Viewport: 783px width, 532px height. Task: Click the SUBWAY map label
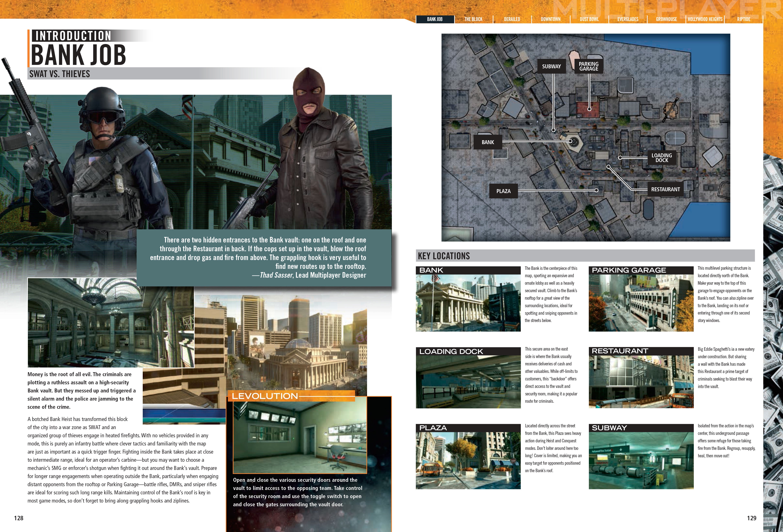[x=552, y=66]
